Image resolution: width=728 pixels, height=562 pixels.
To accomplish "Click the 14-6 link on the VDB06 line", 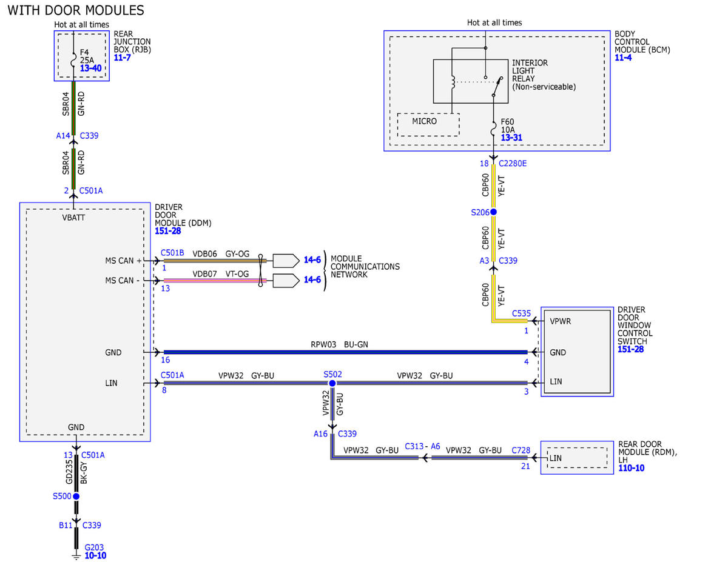I will pyautogui.click(x=312, y=260).
